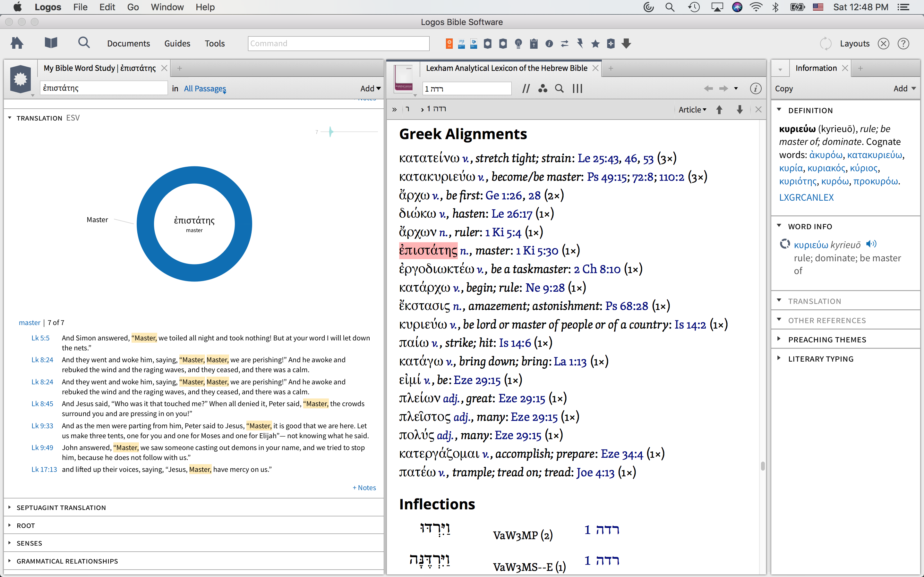Click the Home icon in toolbar
924x577 pixels.
17,43
